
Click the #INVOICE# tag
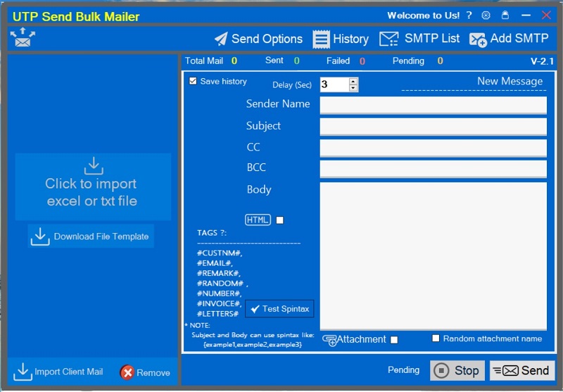219,303
